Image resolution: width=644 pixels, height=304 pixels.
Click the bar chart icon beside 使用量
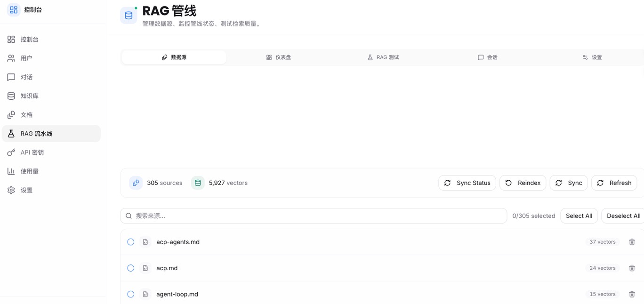click(11, 171)
